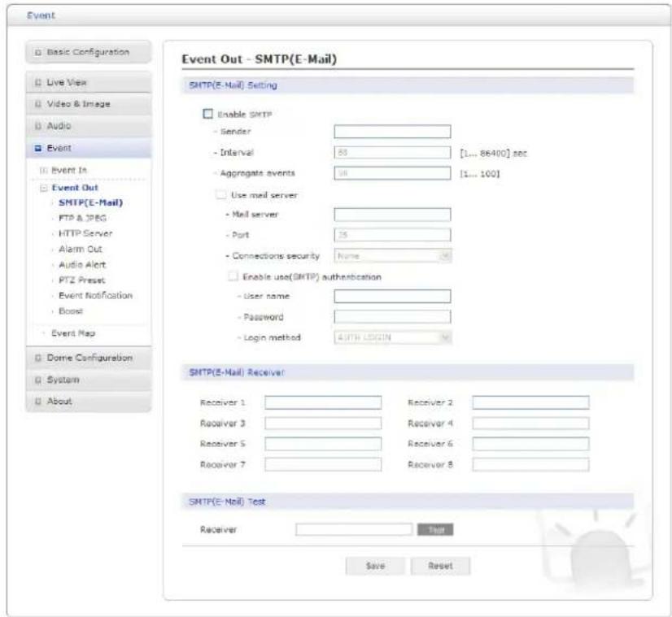Click the Receiver 1 email field
This screenshot has width=672, height=617.
323,402
